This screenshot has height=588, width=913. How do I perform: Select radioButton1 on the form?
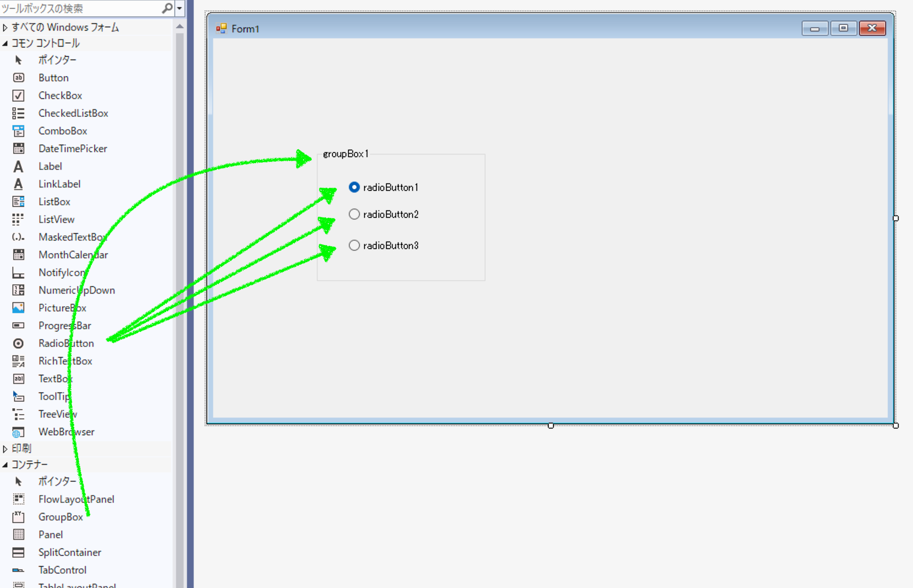384,187
